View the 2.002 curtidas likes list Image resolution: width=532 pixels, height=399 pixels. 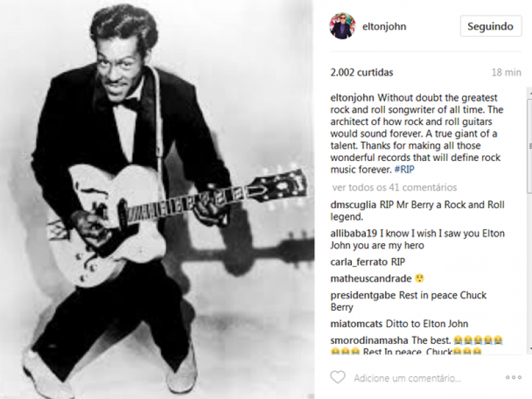(x=362, y=72)
